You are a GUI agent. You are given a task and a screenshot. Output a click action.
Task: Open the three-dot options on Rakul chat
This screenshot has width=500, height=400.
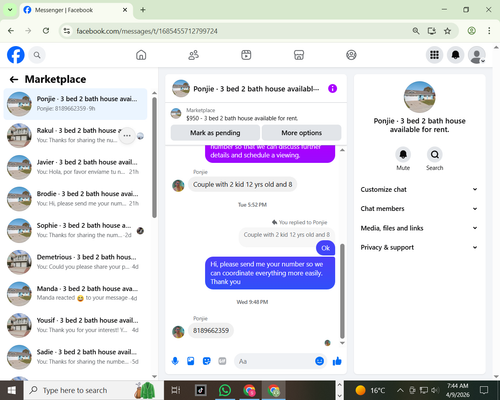click(x=127, y=136)
